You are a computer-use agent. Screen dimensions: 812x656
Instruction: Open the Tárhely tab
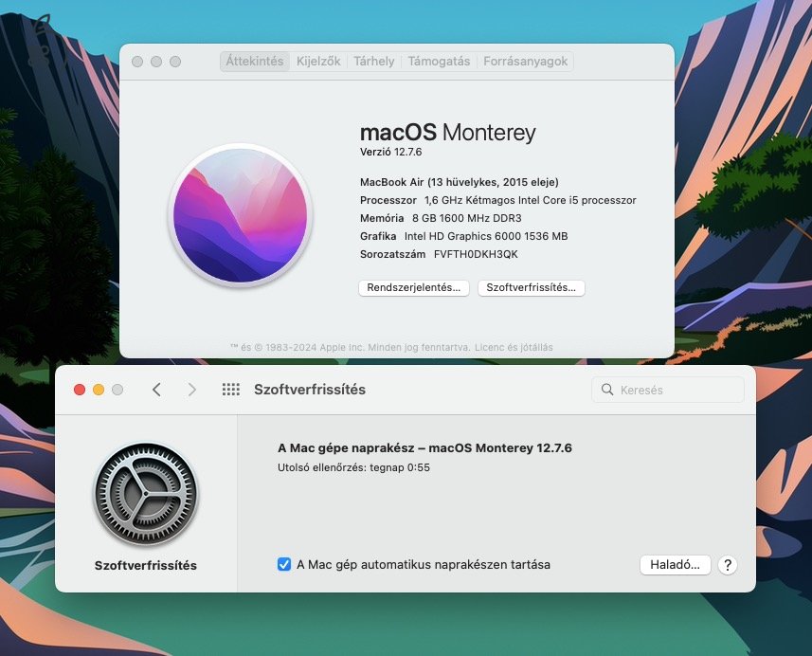[373, 61]
